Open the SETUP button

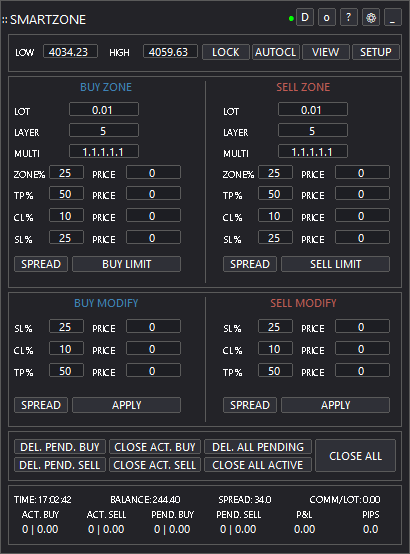[x=376, y=52]
